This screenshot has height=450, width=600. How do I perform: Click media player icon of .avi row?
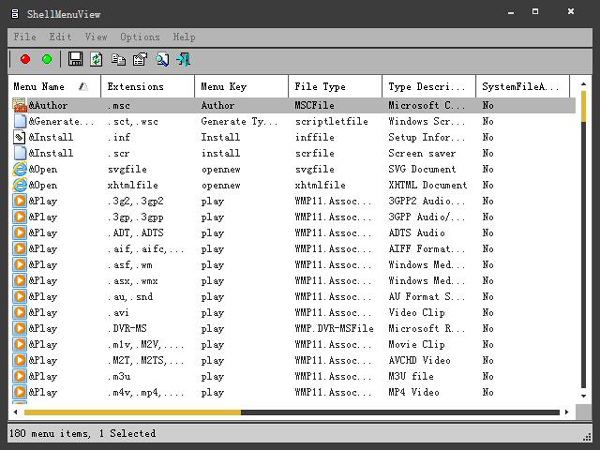coord(20,313)
